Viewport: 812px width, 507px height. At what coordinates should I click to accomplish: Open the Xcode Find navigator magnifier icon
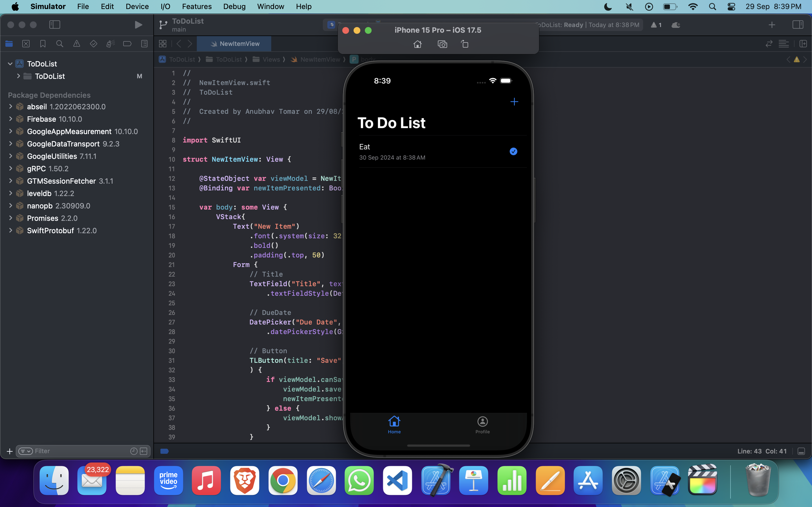pos(60,44)
